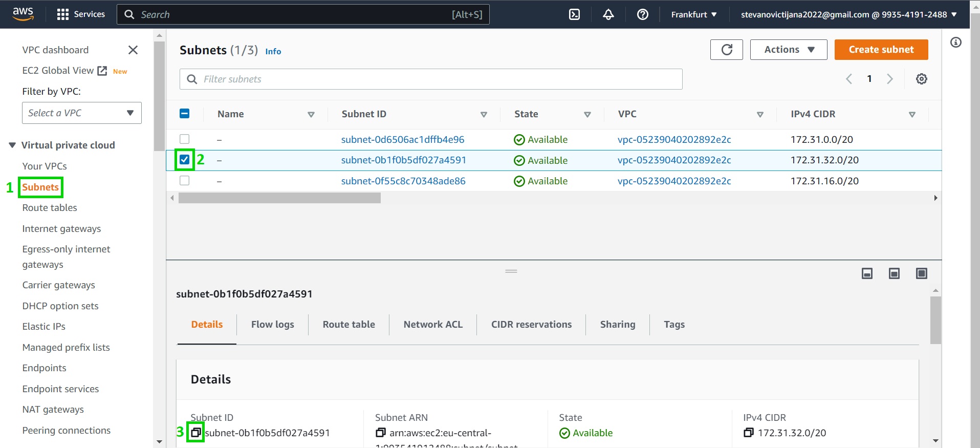The height and width of the screenshot is (448, 980).
Task: Maximize detail pane to full view
Action: [921, 273]
